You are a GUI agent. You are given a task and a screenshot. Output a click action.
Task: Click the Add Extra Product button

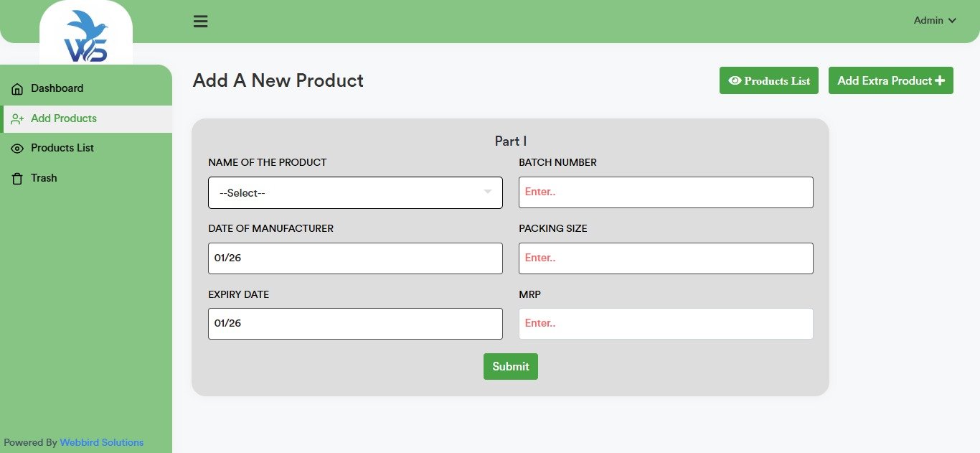pos(890,80)
